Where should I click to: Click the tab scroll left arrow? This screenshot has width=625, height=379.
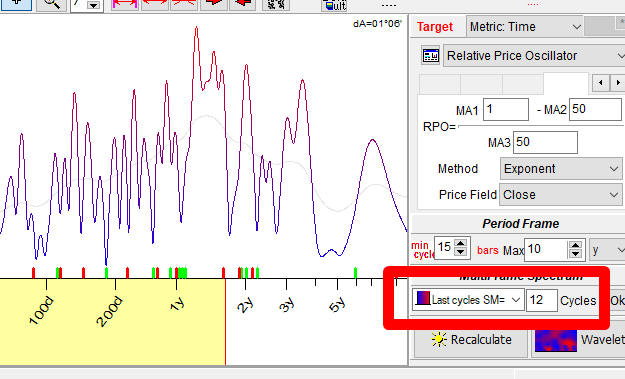(x=600, y=83)
